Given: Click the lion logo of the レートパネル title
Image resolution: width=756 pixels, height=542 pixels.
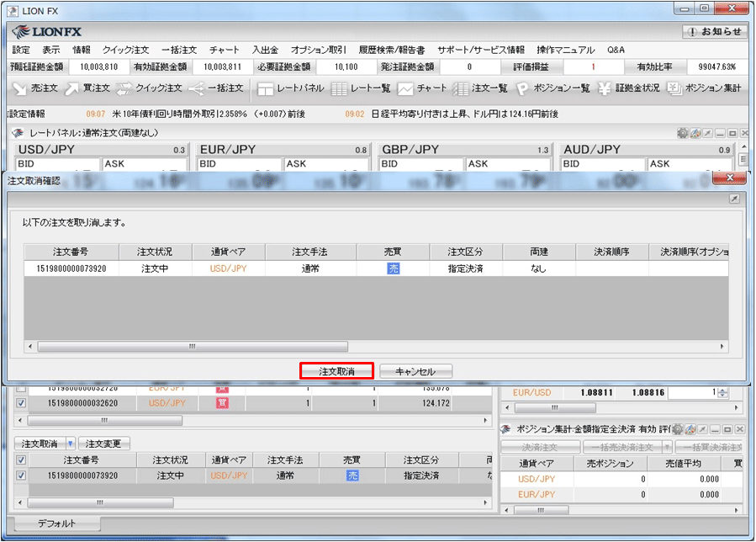Looking at the screenshot, I should point(18,133).
